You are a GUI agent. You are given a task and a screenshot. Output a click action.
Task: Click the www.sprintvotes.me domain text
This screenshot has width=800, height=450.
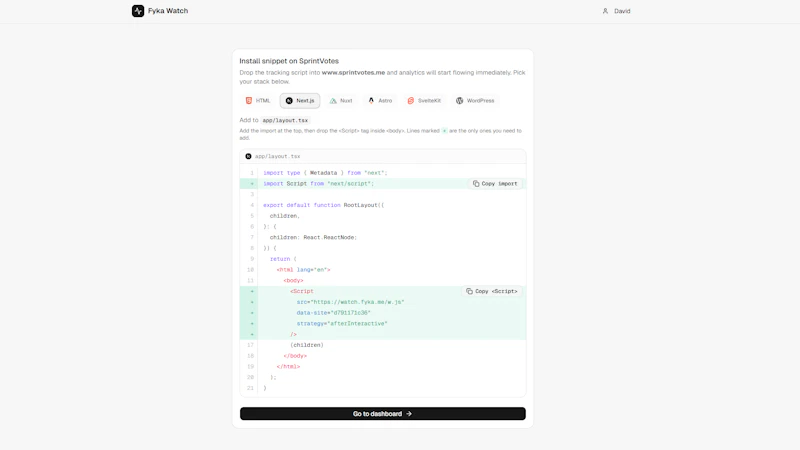coord(353,73)
